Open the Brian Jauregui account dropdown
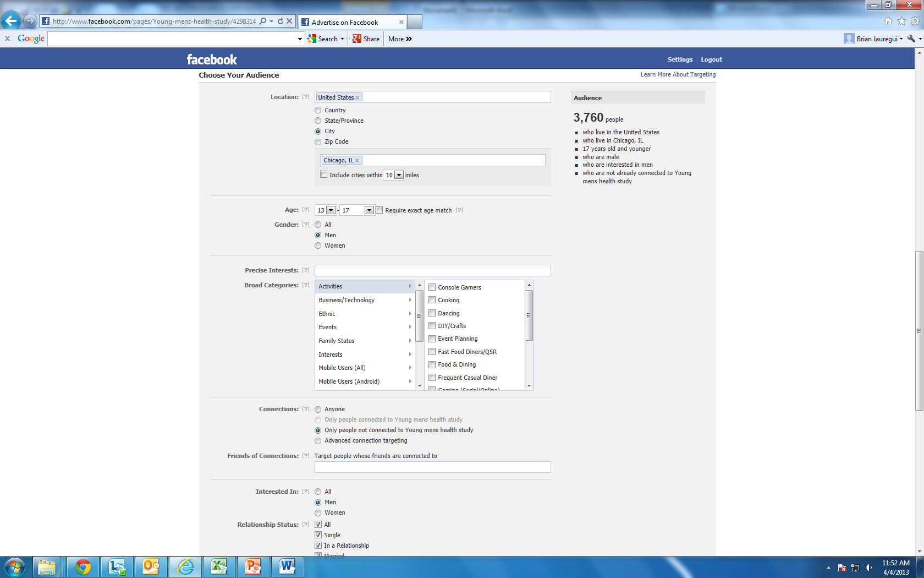This screenshot has width=924, height=578. (873, 39)
